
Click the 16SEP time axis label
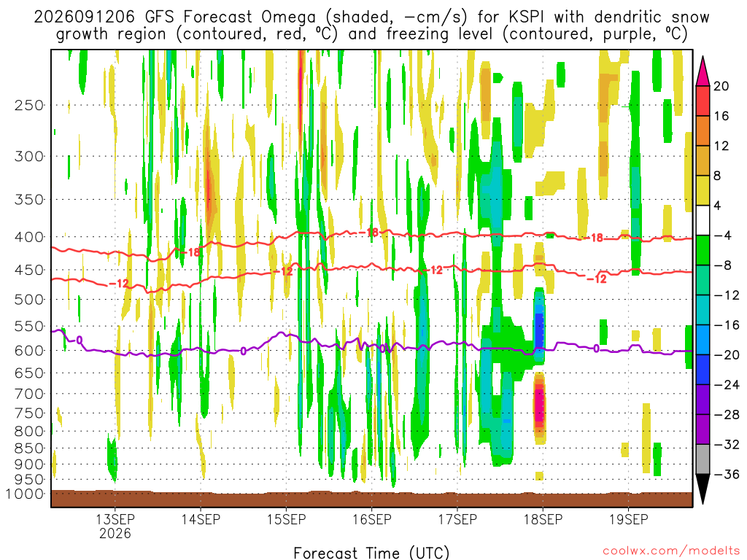pos(371,519)
